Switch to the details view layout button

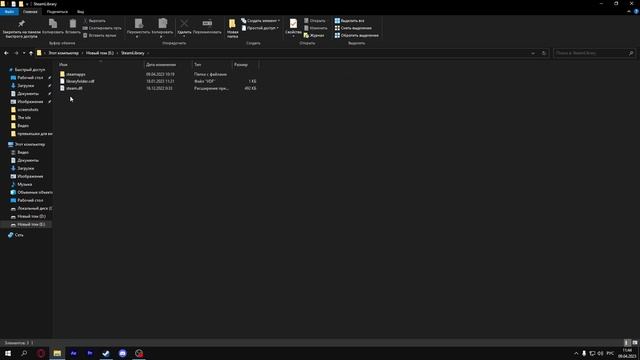click(x=627, y=343)
